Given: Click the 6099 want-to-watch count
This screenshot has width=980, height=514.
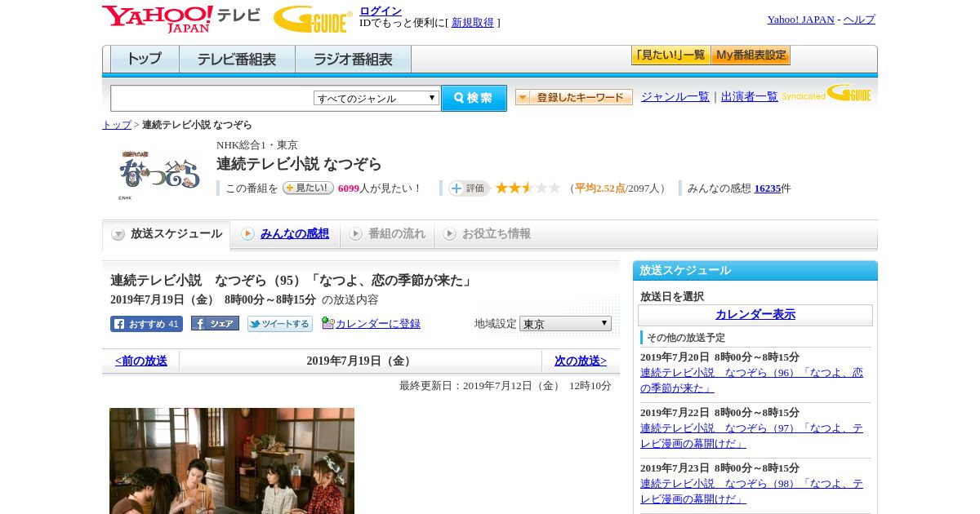Looking at the screenshot, I should pyautogui.click(x=348, y=188).
